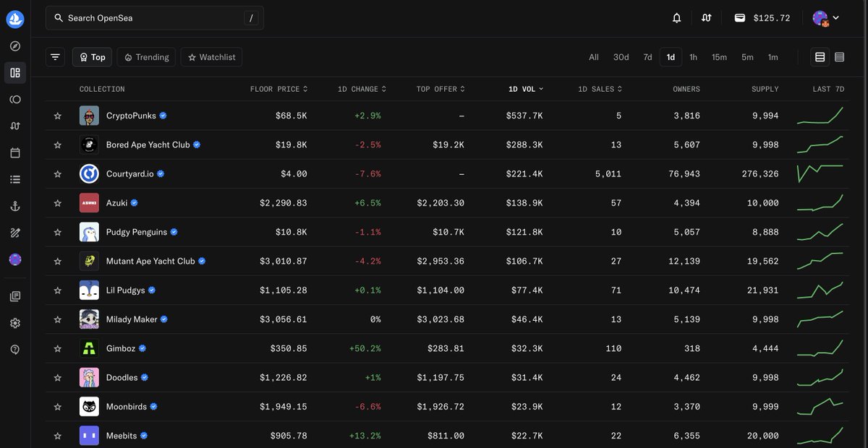Star CryptoPunks for watchlist
Image resolution: width=868 pixels, height=448 pixels.
click(x=58, y=116)
